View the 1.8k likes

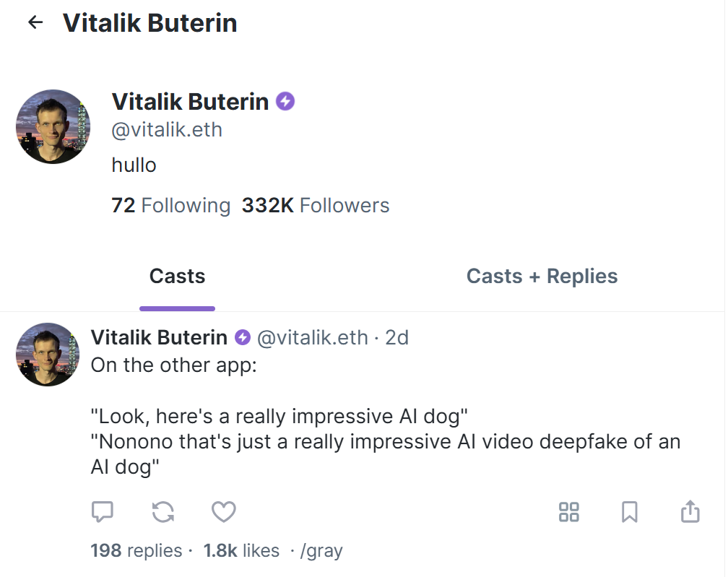[241, 551]
